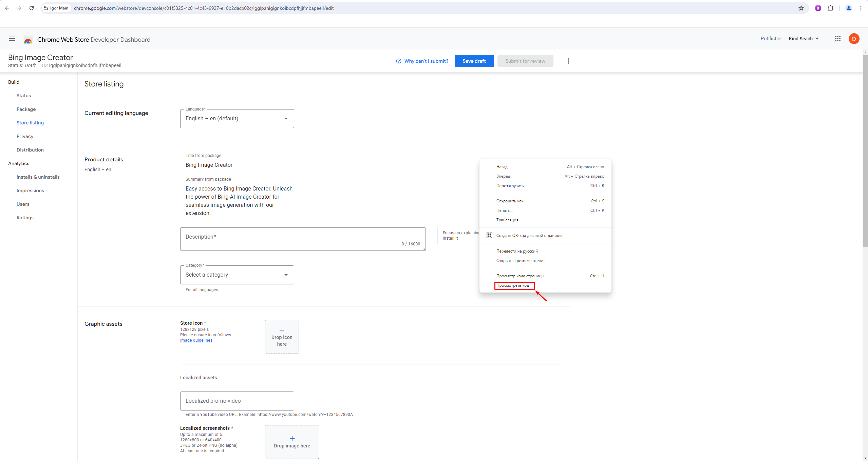Expand the Language dropdown

[x=237, y=119]
